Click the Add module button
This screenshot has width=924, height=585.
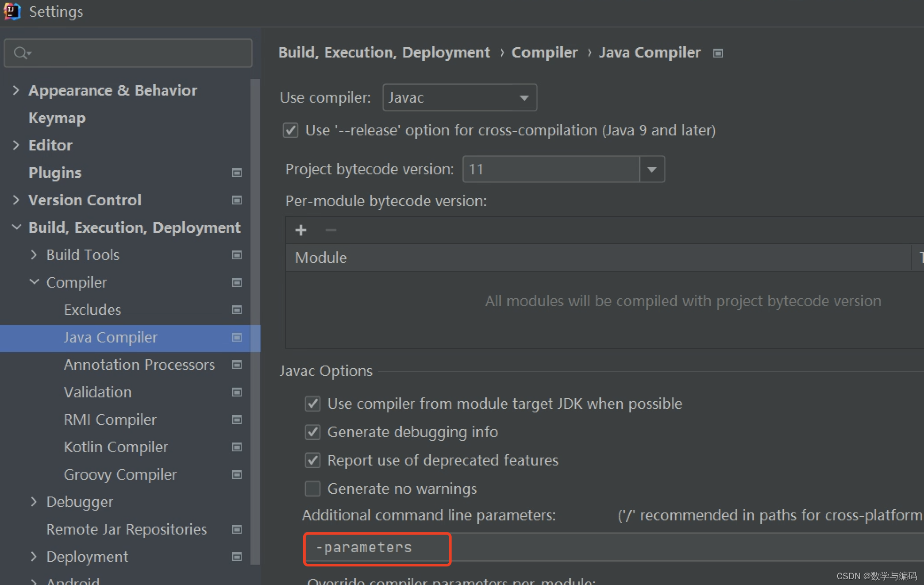pyautogui.click(x=301, y=230)
